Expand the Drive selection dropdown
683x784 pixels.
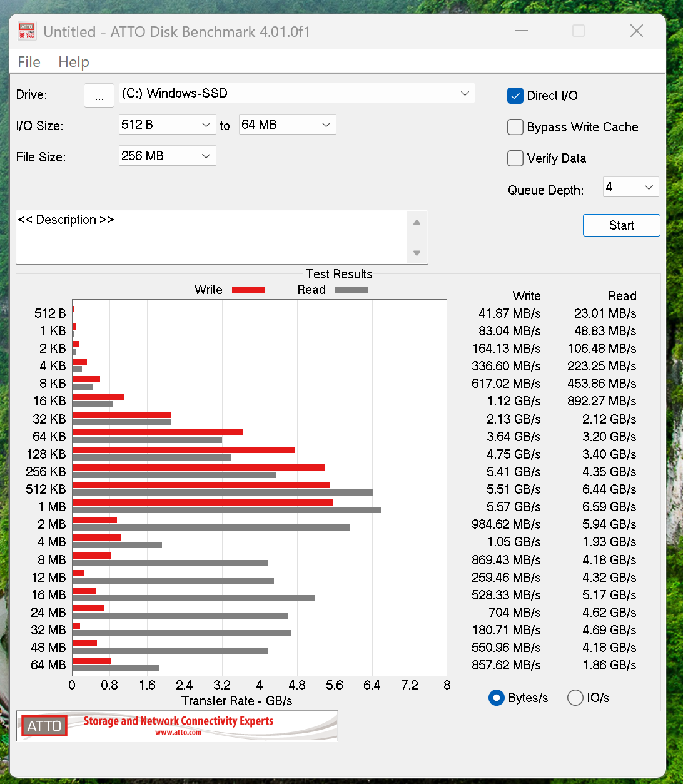pos(465,93)
